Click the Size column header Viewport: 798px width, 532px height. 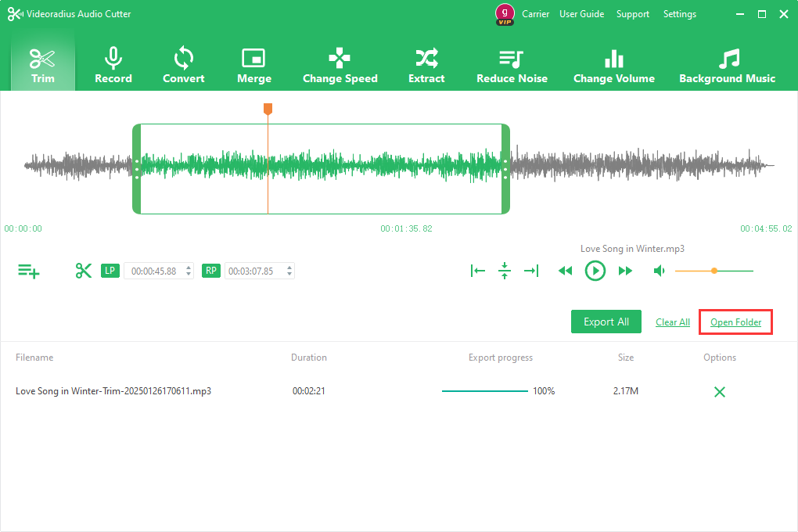pos(625,358)
